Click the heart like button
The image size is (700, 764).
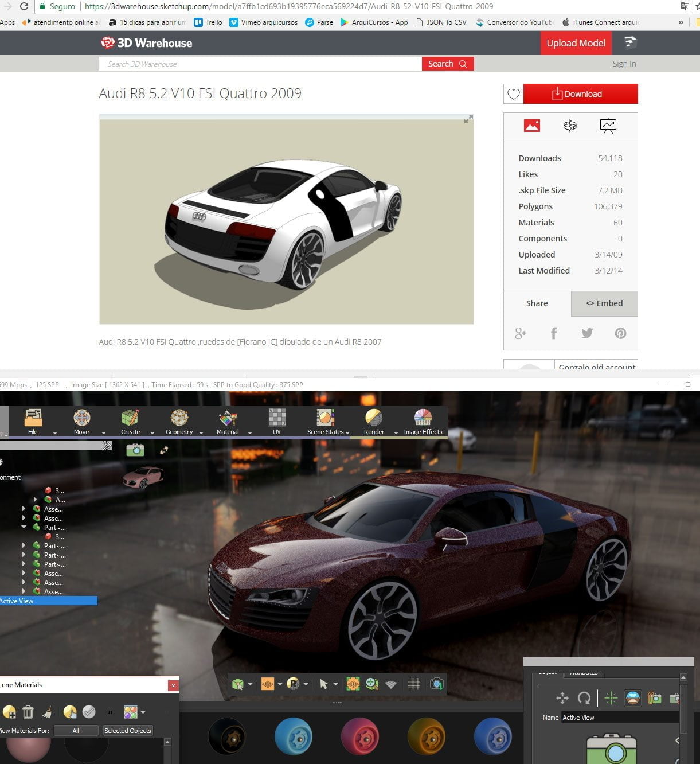pyautogui.click(x=514, y=94)
